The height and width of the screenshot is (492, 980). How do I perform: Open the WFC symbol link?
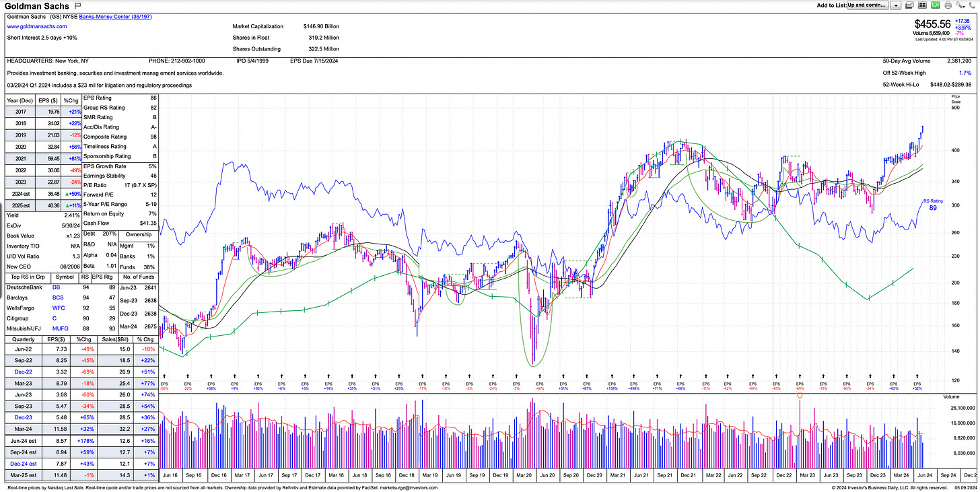[57, 307]
